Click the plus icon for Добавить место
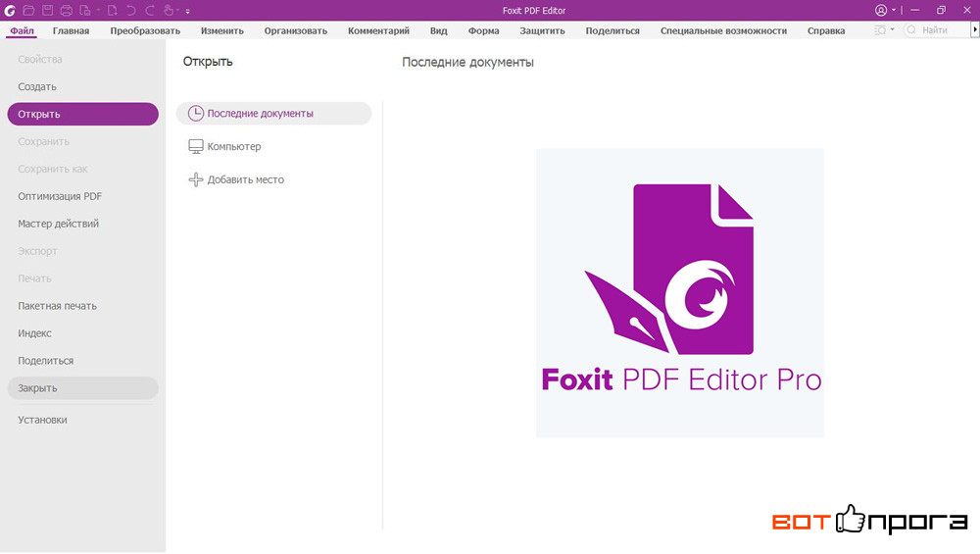Viewport: 980px width, 554px height. pos(196,179)
